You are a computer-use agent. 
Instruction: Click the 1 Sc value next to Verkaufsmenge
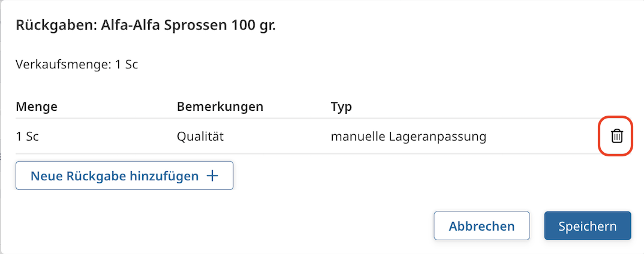click(127, 65)
